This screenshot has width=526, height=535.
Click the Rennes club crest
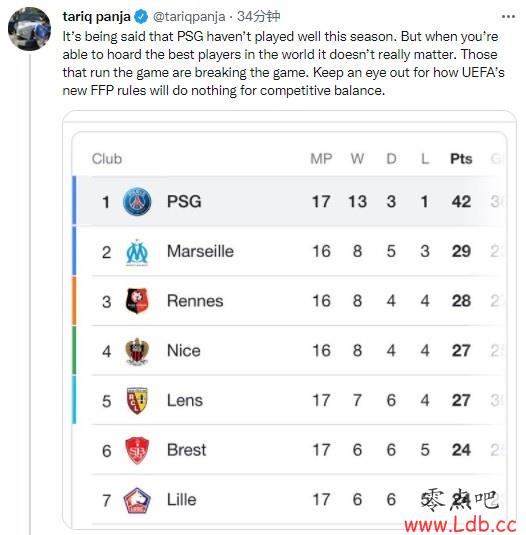pos(137,301)
